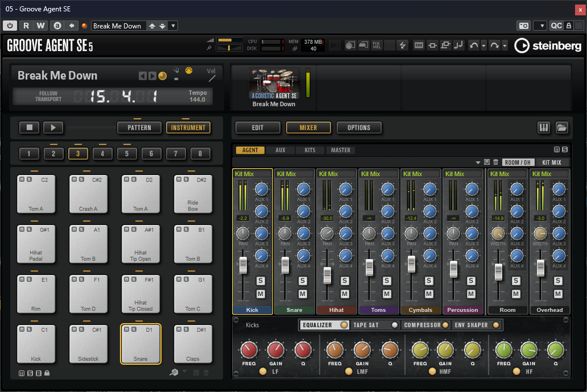The image size is (587, 392).
Task: Adjust the Kick channel volume fader
Action: 243,265
